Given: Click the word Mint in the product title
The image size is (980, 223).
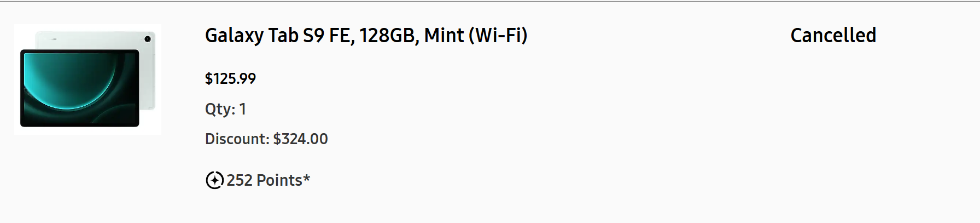Looking at the screenshot, I should [444, 36].
